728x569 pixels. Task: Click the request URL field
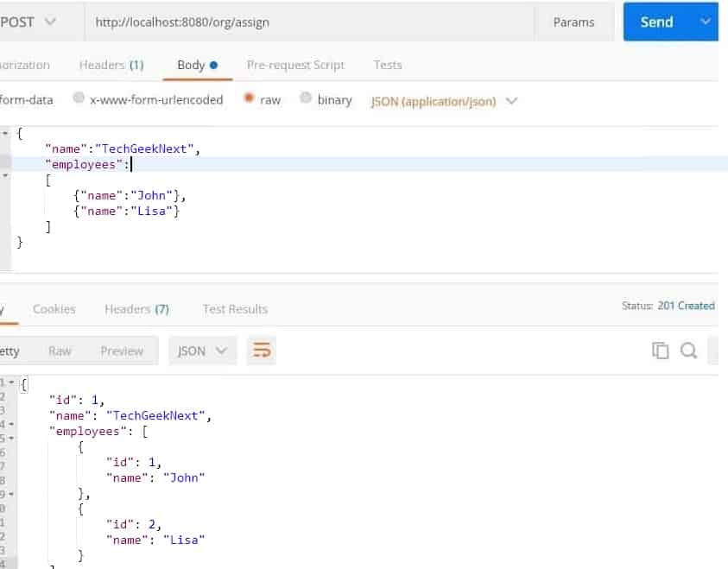pos(309,22)
